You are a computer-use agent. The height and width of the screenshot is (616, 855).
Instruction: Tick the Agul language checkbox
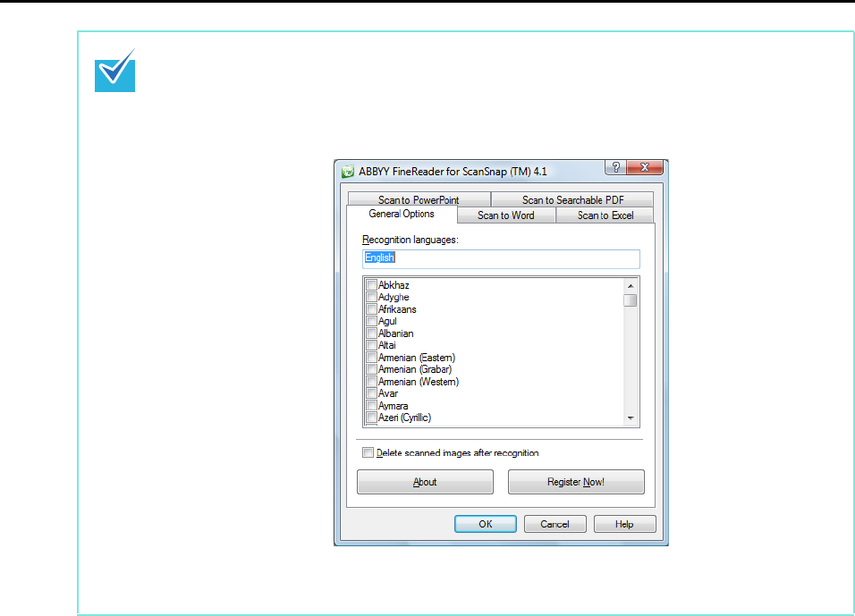(x=371, y=321)
